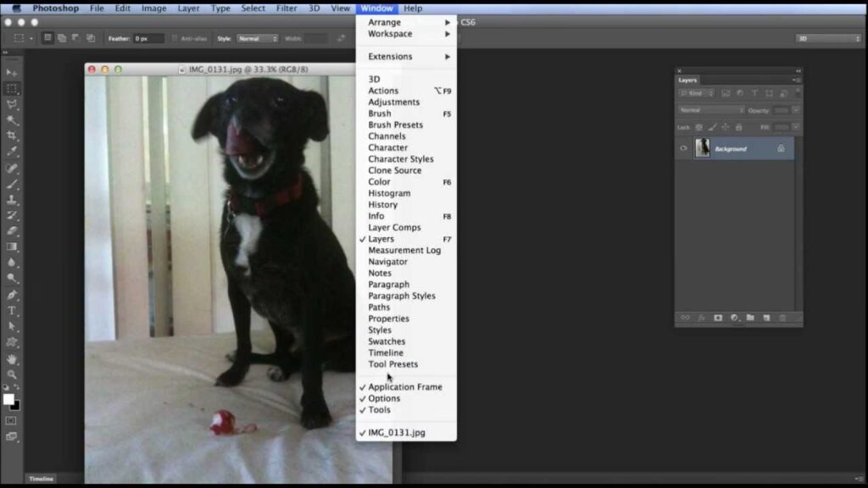The height and width of the screenshot is (488, 868).
Task: Open the Timeline panel tab
Action: [42, 479]
